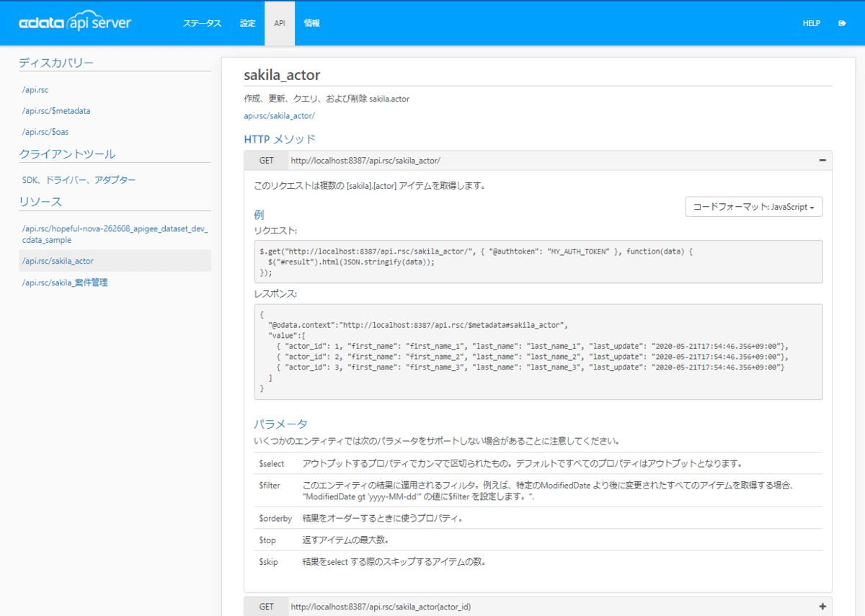This screenshot has width=865, height=616.
Task: Select the /api.rsc/sakila_actor resource
Action: [x=58, y=261]
